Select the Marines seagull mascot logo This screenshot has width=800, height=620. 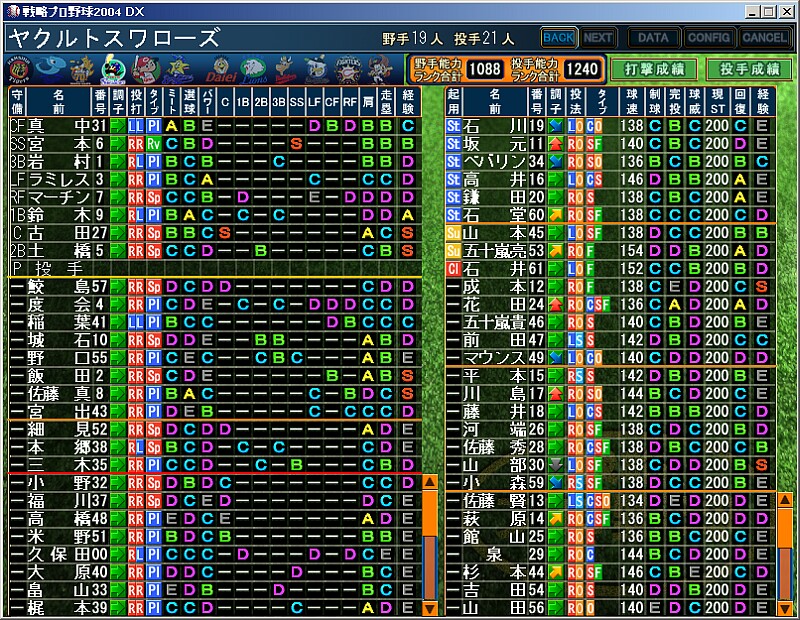point(317,69)
